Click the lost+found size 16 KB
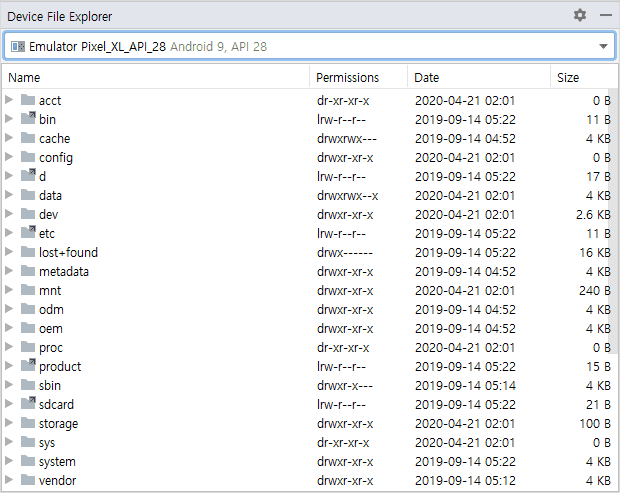The width and height of the screenshot is (620, 493). click(595, 253)
